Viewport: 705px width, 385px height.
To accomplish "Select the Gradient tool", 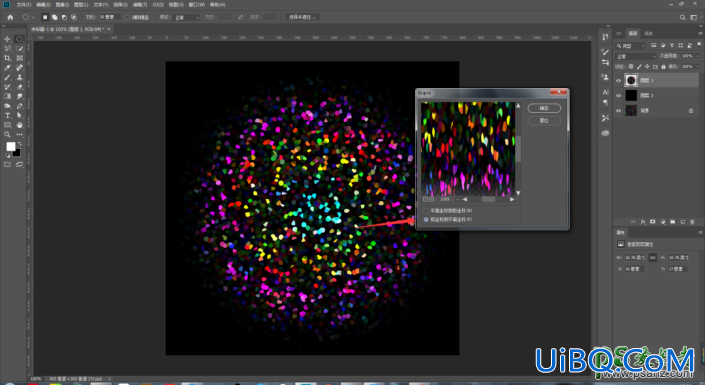I will point(7,96).
